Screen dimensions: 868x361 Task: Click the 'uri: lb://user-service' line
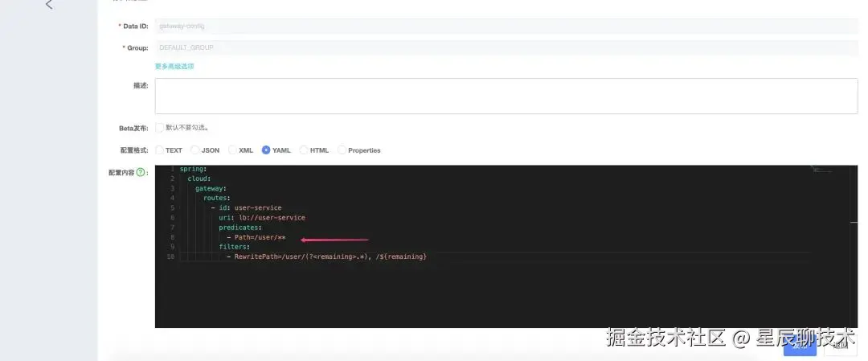pyautogui.click(x=262, y=218)
